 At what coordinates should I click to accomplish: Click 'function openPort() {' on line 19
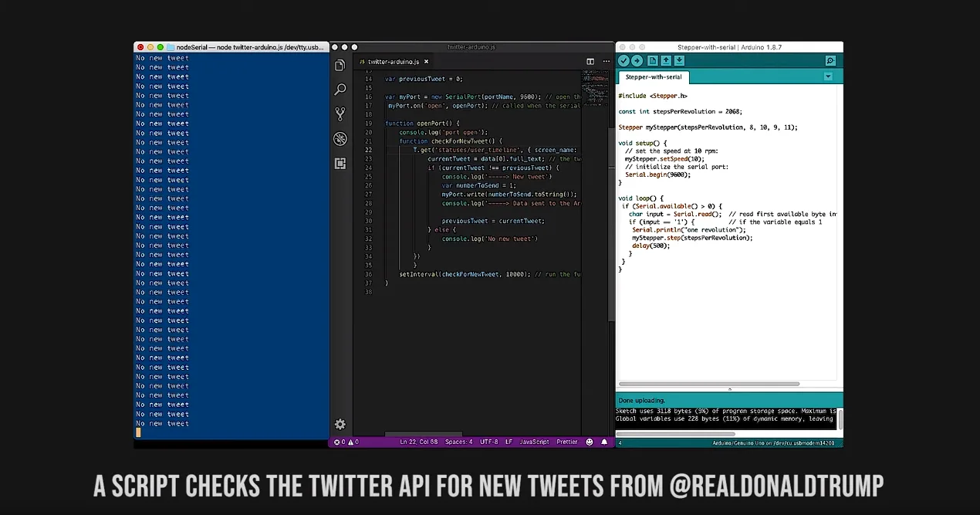422,124
